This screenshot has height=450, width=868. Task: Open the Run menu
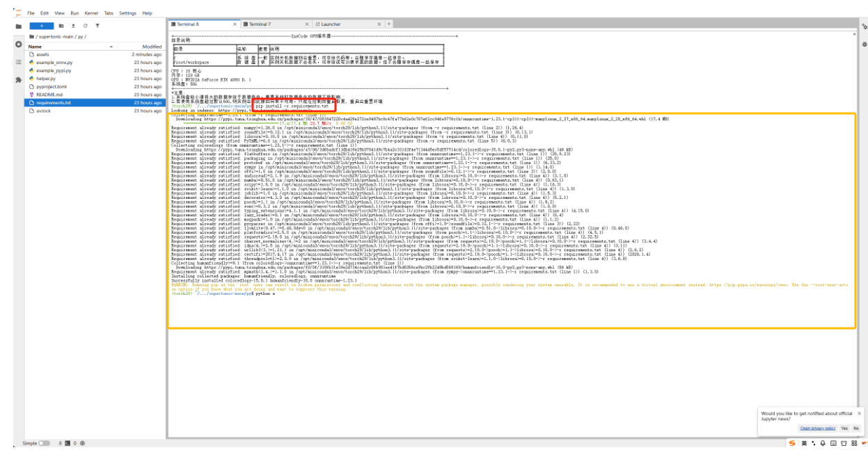(x=74, y=13)
